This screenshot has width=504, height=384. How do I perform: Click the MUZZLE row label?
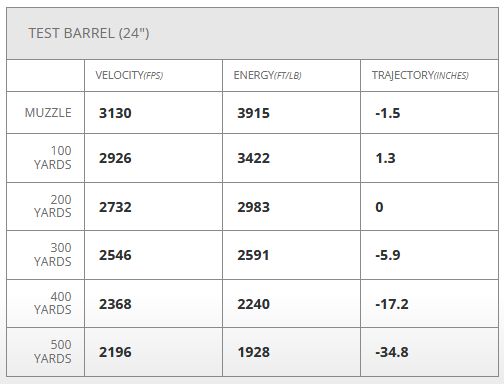(x=48, y=113)
